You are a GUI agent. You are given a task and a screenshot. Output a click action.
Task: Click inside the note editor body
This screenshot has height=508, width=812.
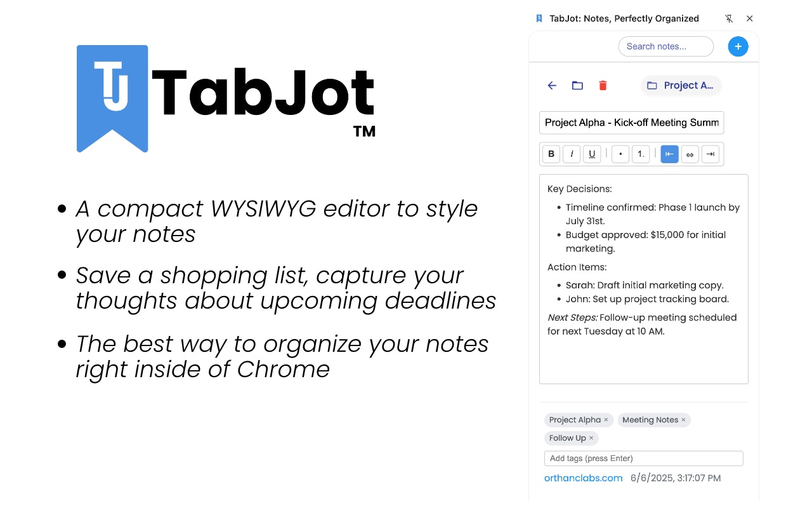644,279
